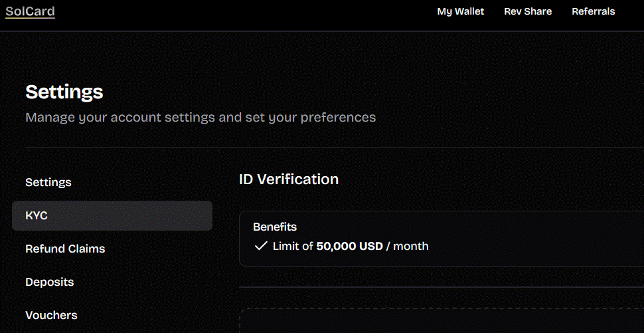The width and height of the screenshot is (644, 333).
Task: Click the "Limit of" text
Action: click(293, 246)
